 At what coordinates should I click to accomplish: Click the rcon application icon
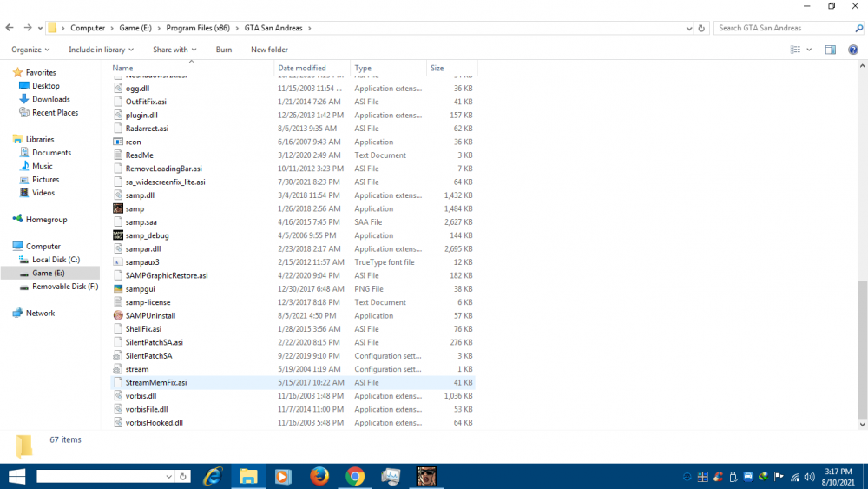click(x=118, y=142)
